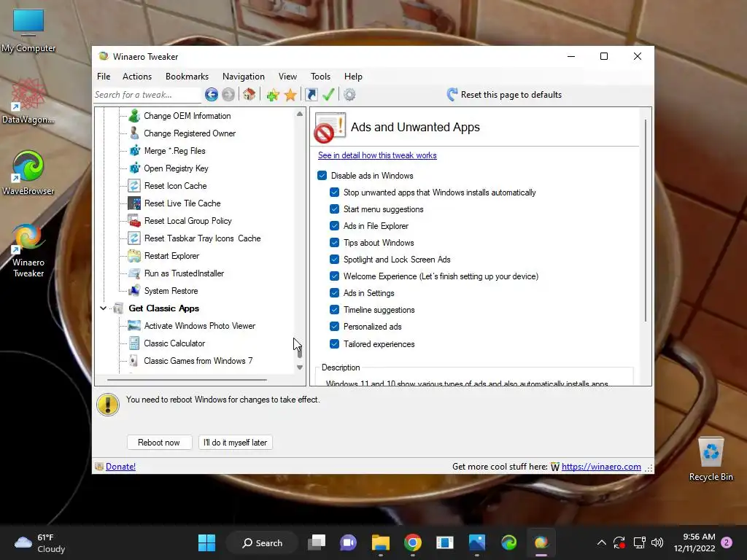Open the Help menu

(354, 76)
